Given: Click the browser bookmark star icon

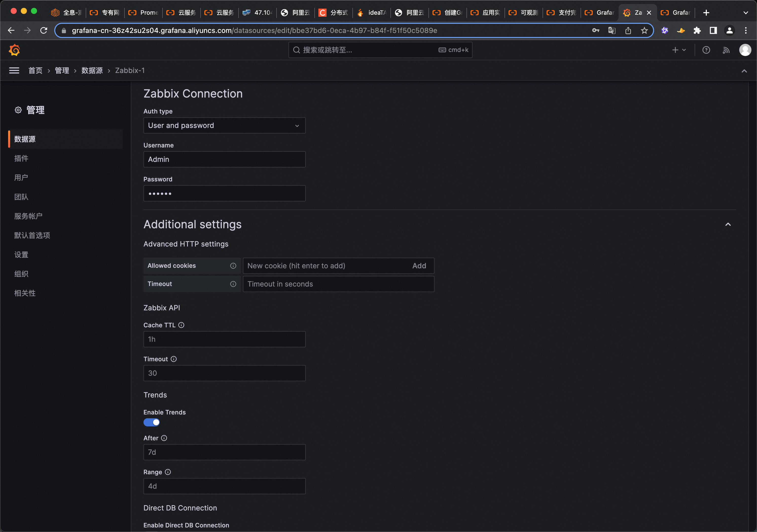Looking at the screenshot, I should click(x=644, y=31).
